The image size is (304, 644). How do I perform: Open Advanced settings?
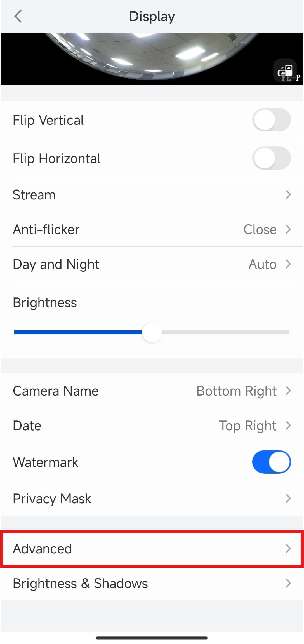[x=152, y=549]
